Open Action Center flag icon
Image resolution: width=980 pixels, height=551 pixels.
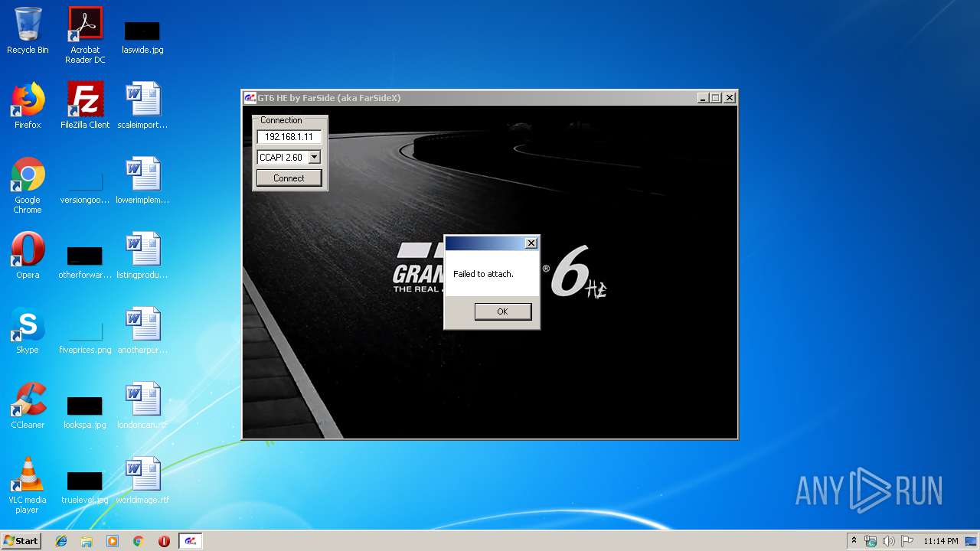pos(907,541)
